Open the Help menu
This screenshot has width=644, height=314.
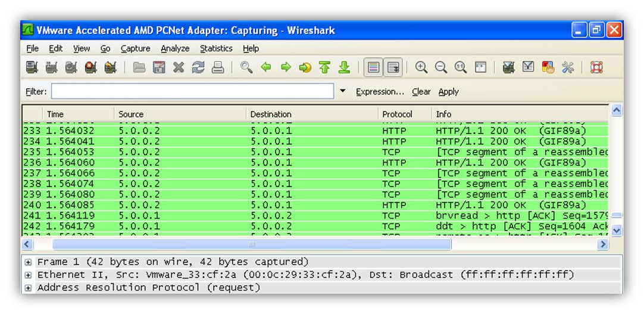pyautogui.click(x=251, y=48)
